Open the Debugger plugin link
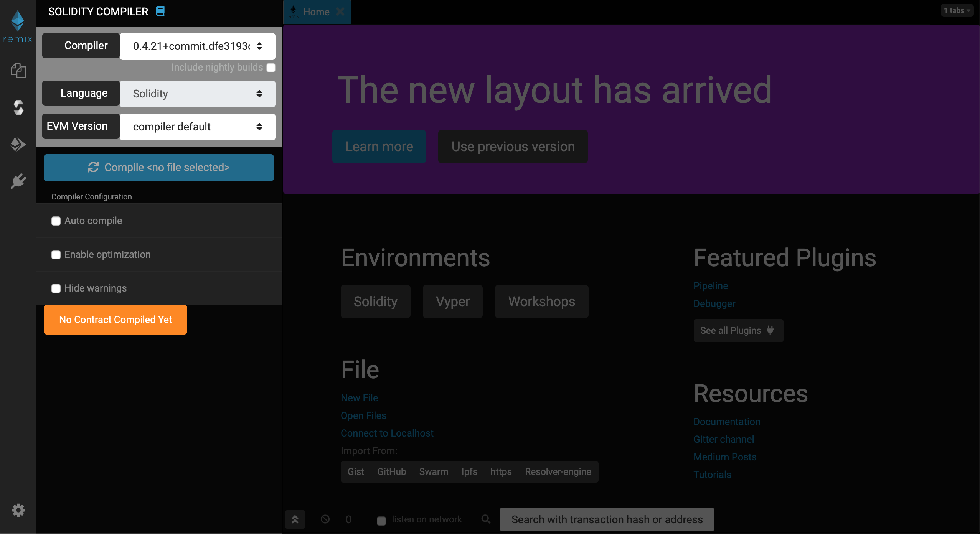This screenshot has width=980, height=534. (714, 303)
